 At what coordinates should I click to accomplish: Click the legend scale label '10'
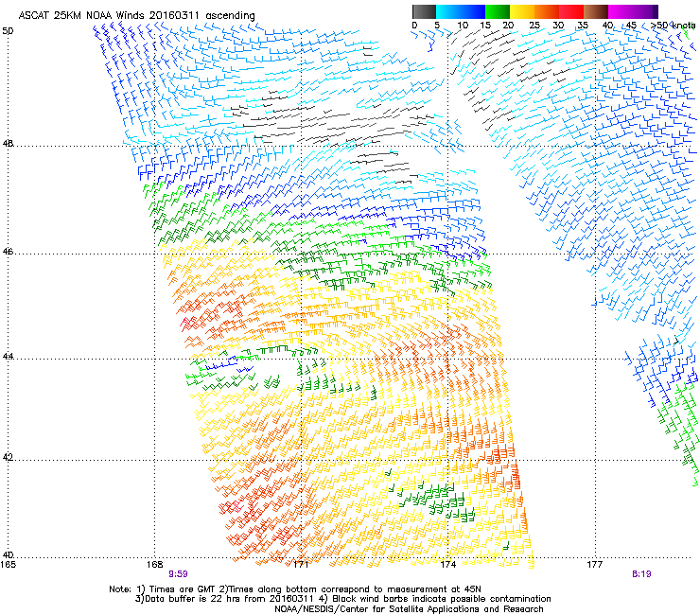463,26
